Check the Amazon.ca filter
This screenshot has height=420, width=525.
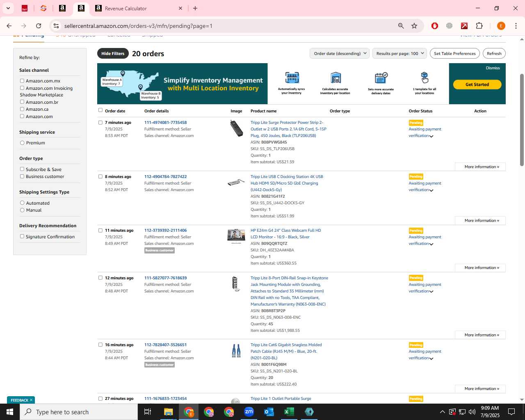click(x=22, y=109)
